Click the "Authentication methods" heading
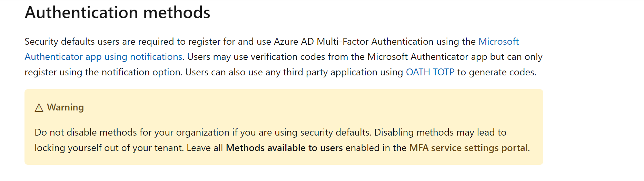The height and width of the screenshot is (181, 644). (x=117, y=13)
